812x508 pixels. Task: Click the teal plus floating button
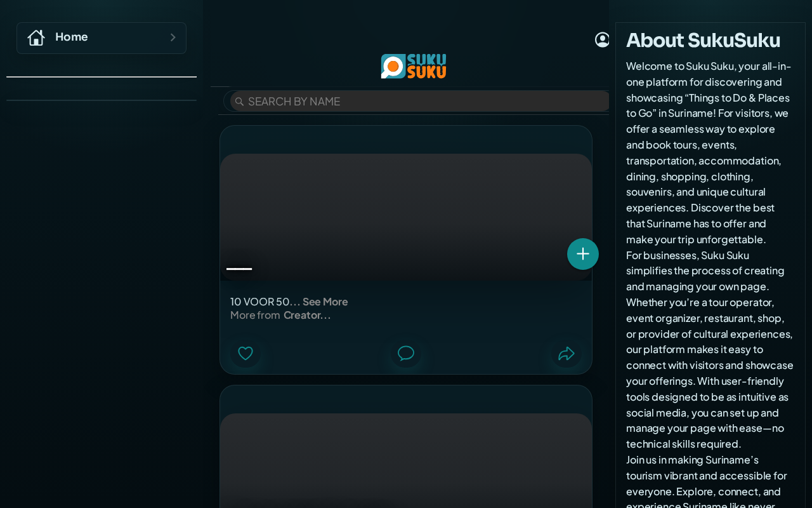pyautogui.click(x=583, y=254)
